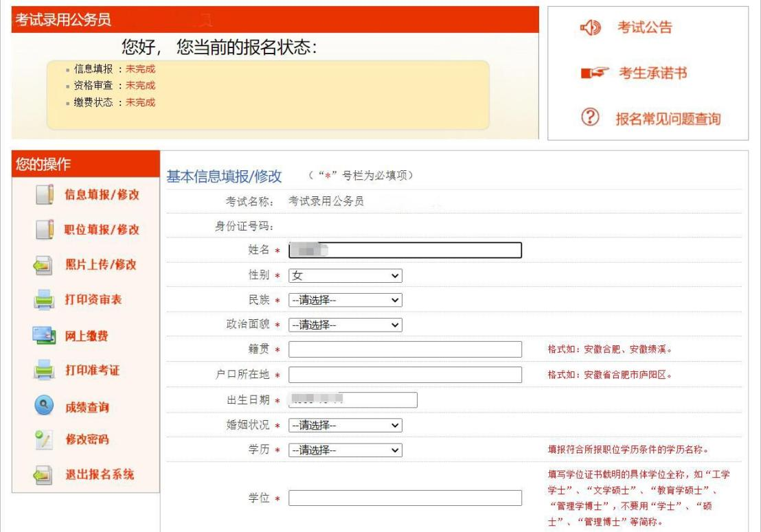
Task: Click the printer icon beside 打印准考证
Action: pyautogui.click(x=44, y=369)
